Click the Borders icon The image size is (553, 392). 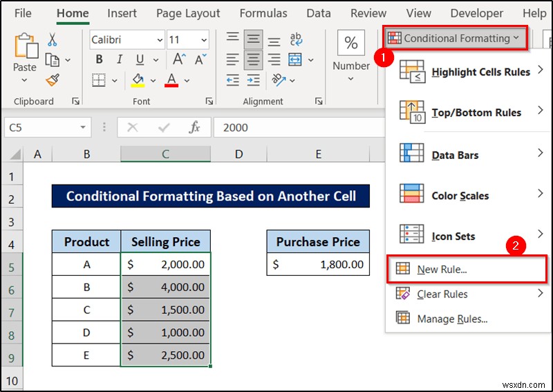pyautogui.click(x=99, y=80)
